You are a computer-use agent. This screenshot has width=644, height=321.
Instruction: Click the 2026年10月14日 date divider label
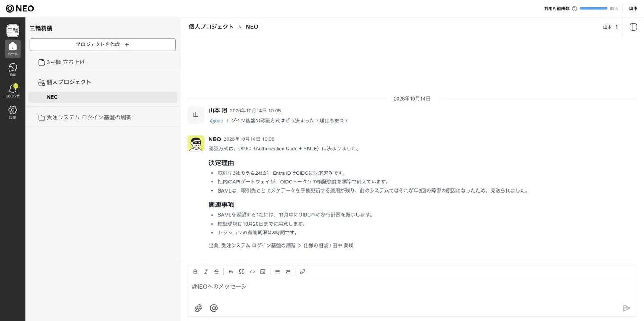click(412, 99)
